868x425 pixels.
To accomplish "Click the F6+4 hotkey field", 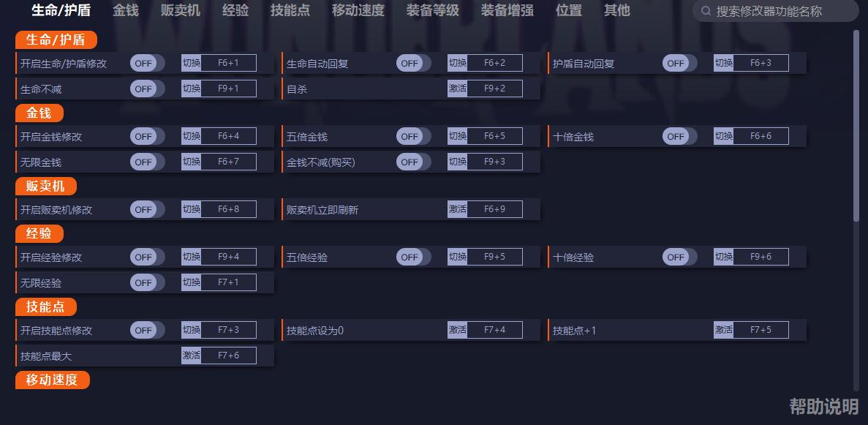I will click(x=228, y=136).
